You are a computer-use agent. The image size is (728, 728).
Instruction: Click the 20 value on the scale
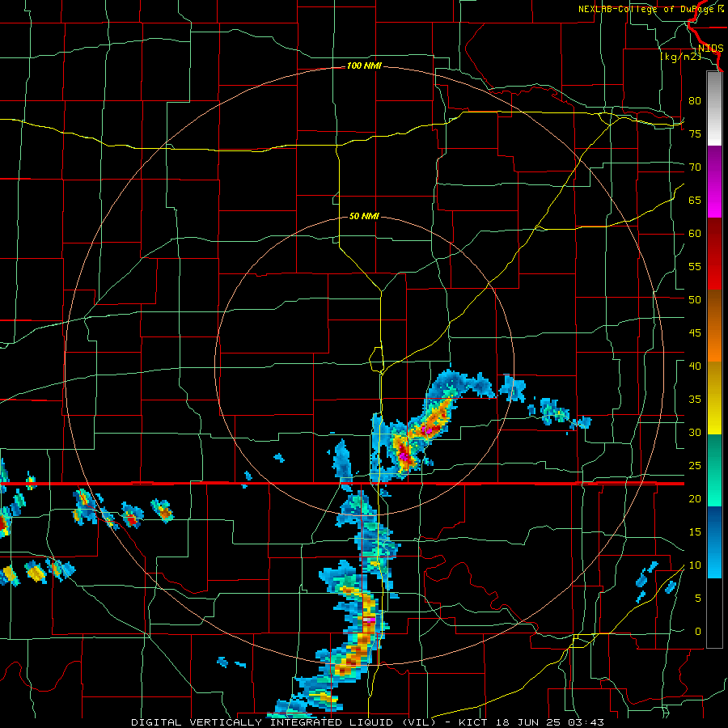[x=695, y=498]
